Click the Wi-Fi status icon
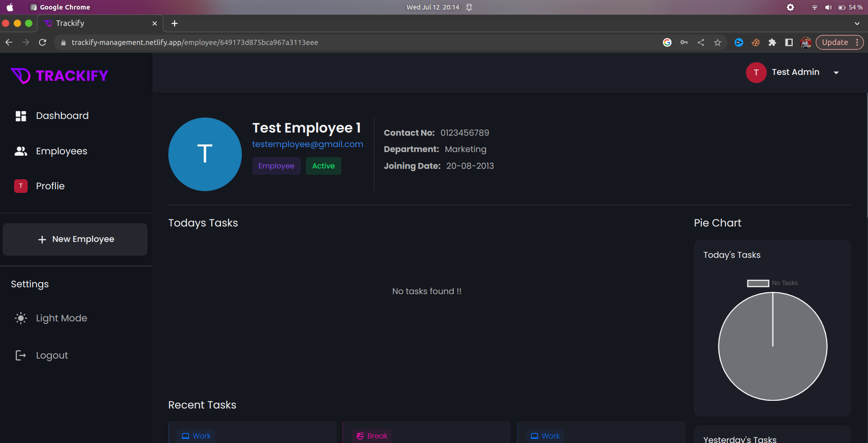The image size is (868, 443). pyautogui.click(x=814, y=7)
